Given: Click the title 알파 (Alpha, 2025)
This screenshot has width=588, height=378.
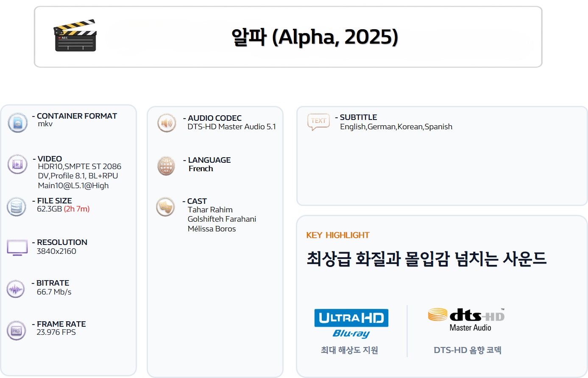Looking at the screenshot, I should point(315,37).
